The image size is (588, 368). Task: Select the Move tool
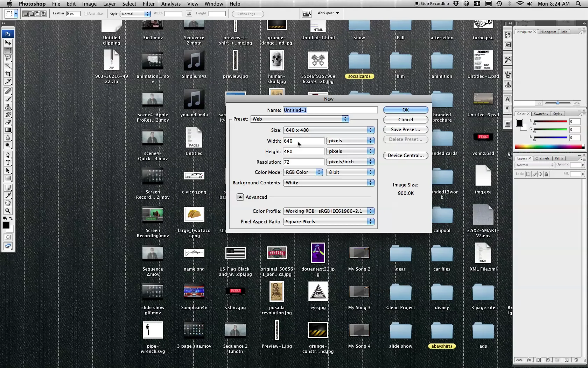coord(8,43)
